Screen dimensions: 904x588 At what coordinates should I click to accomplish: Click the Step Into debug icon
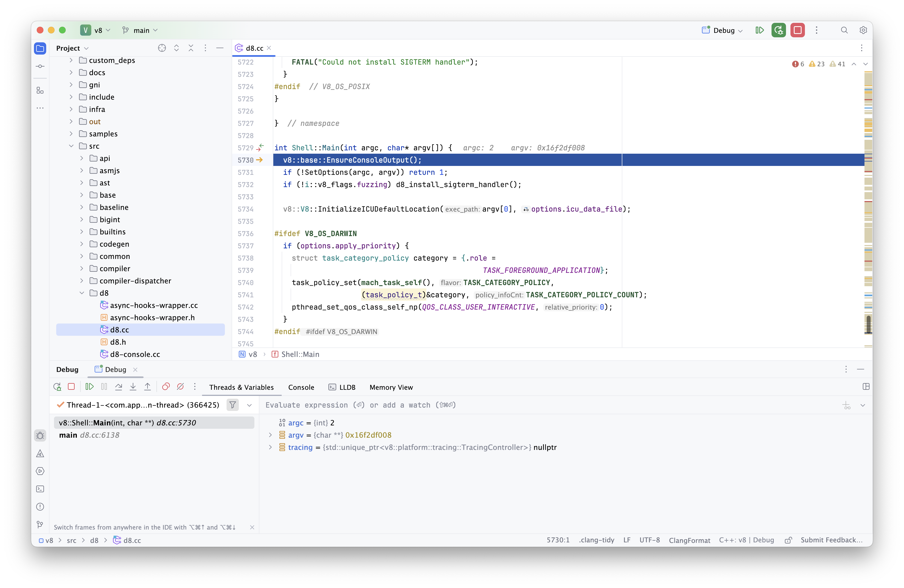[133, 387]
